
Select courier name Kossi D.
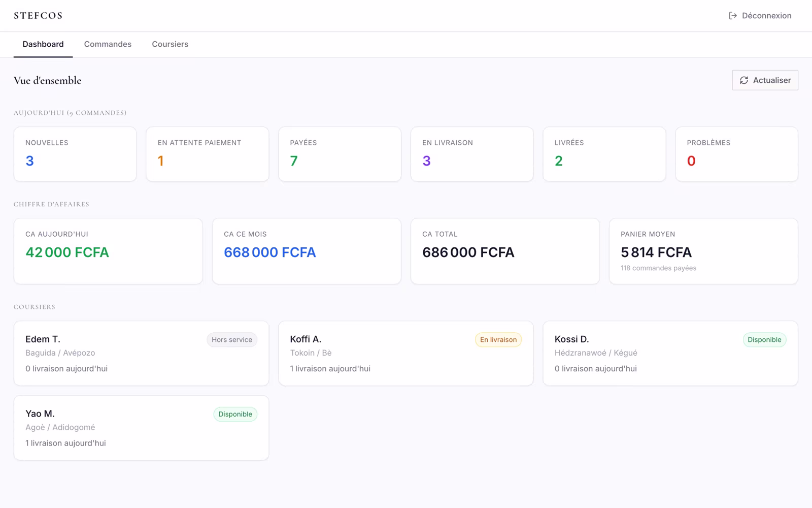(x=571, y=339)
